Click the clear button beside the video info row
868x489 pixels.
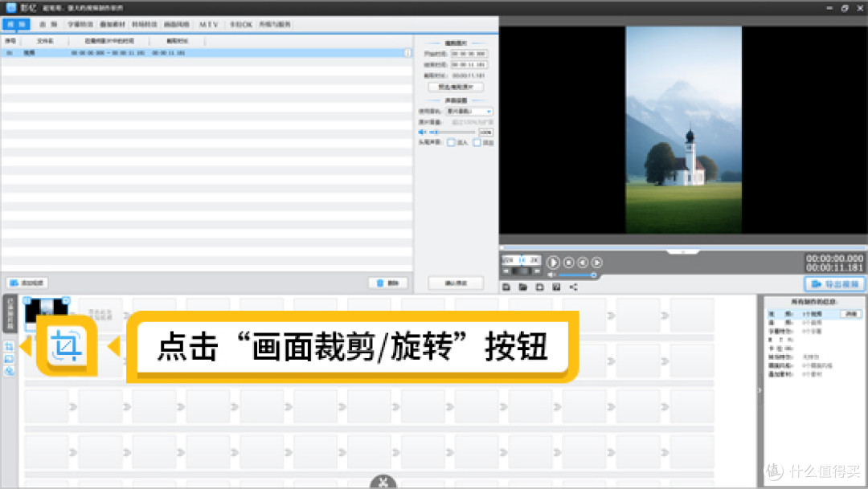(851, 314)
